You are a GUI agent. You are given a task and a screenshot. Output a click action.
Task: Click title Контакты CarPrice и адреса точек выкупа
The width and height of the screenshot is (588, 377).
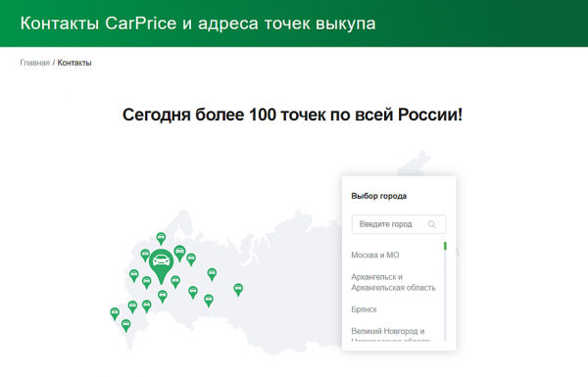pos(198,24)
